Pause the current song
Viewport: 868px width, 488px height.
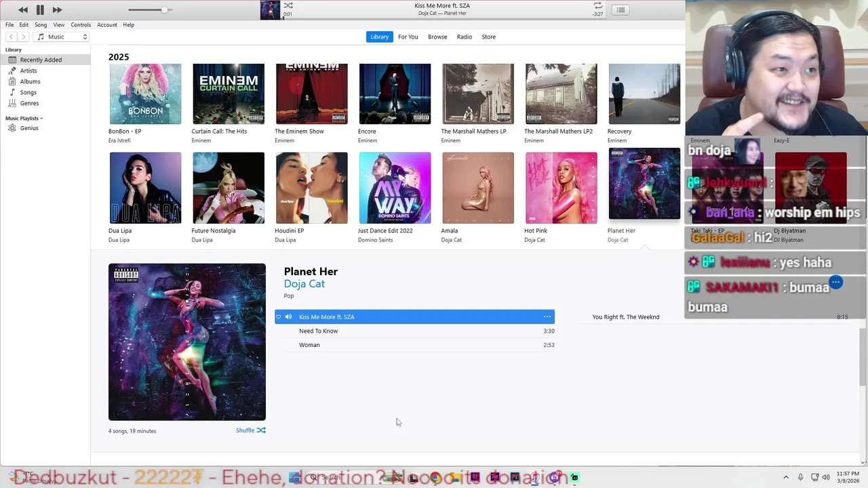pos(40,9)
